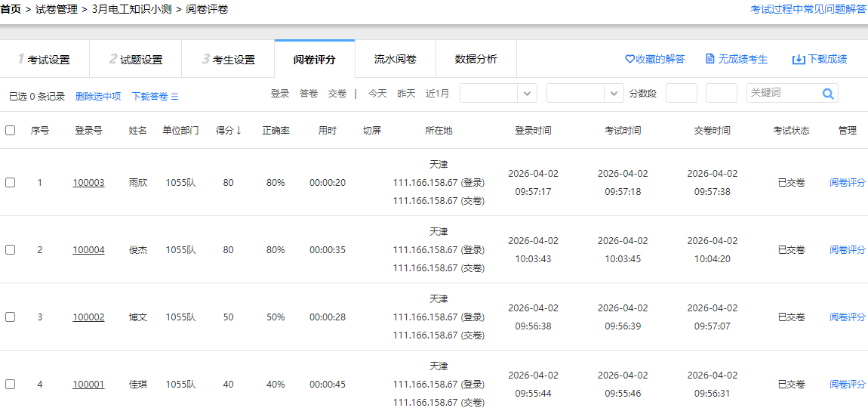The width and height of the screenshot is (868, 408).
Task: Click the 正确率 column header
Action: click(275, 131)
